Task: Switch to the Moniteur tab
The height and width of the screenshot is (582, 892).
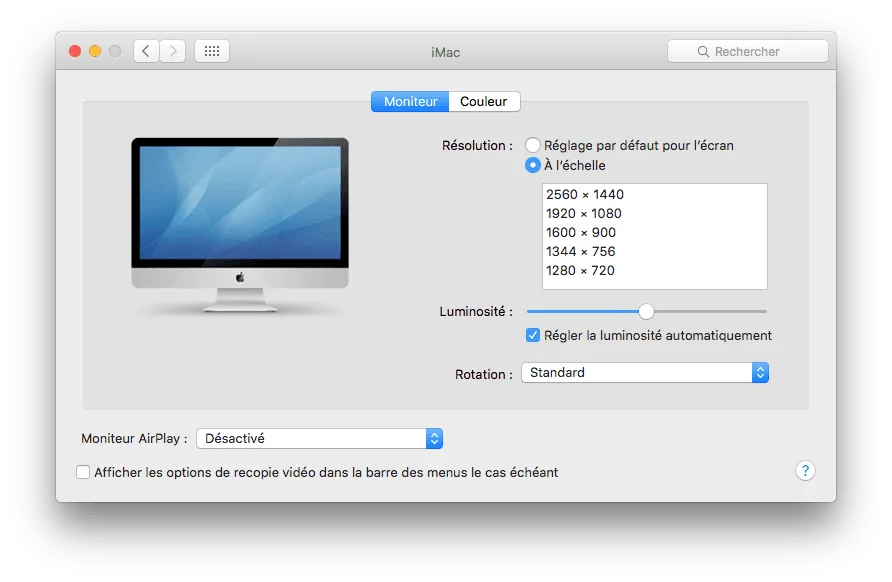Action: [410, 101]
